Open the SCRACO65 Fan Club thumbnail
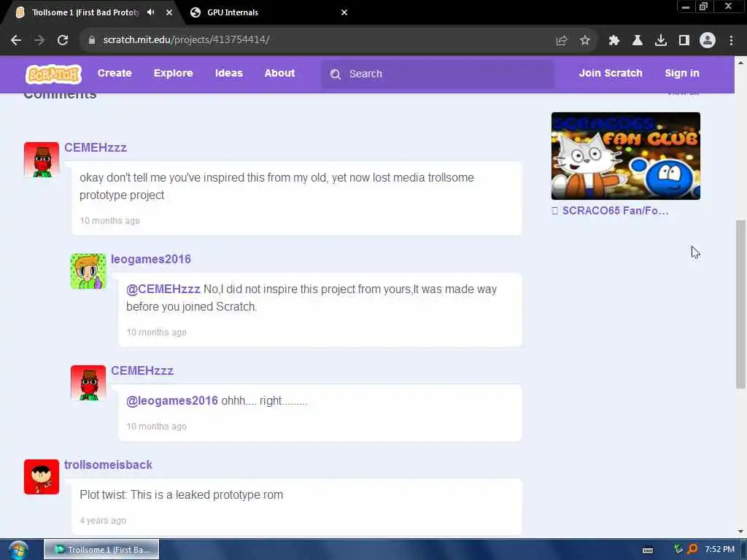The height and width of the screenshot is (560, 747). [625, 156]
